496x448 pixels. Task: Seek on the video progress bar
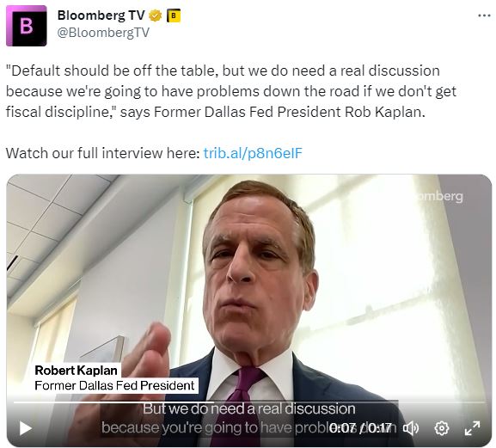[x=248, y=402]
